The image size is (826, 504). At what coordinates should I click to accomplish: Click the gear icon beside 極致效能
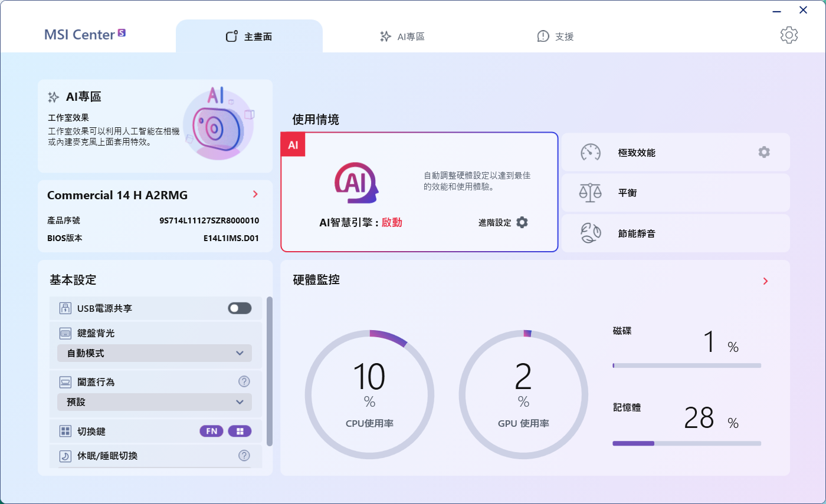(764, 152)
